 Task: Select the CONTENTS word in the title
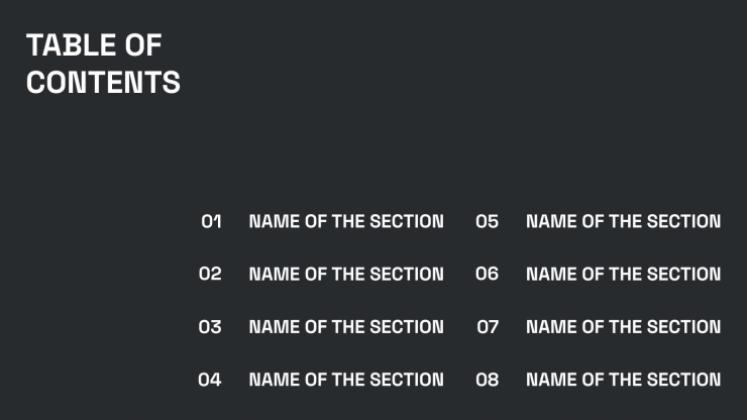tap(103, 82)
